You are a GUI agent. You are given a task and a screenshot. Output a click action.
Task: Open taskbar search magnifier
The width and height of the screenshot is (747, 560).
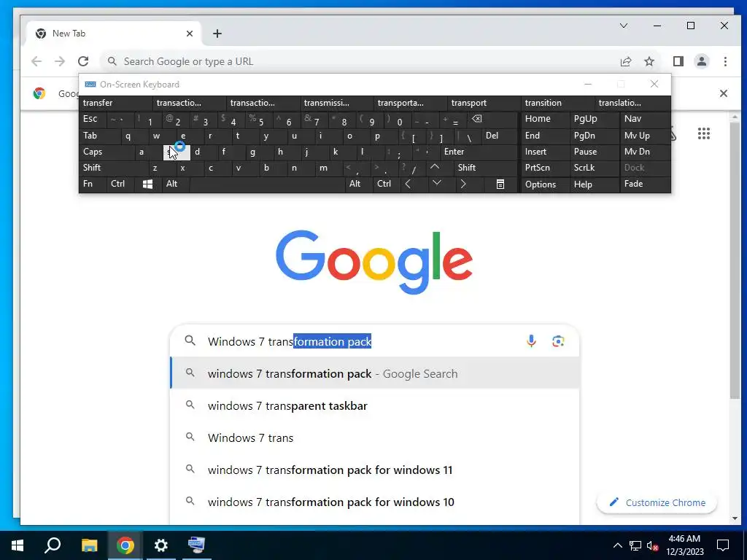(53, 545)
